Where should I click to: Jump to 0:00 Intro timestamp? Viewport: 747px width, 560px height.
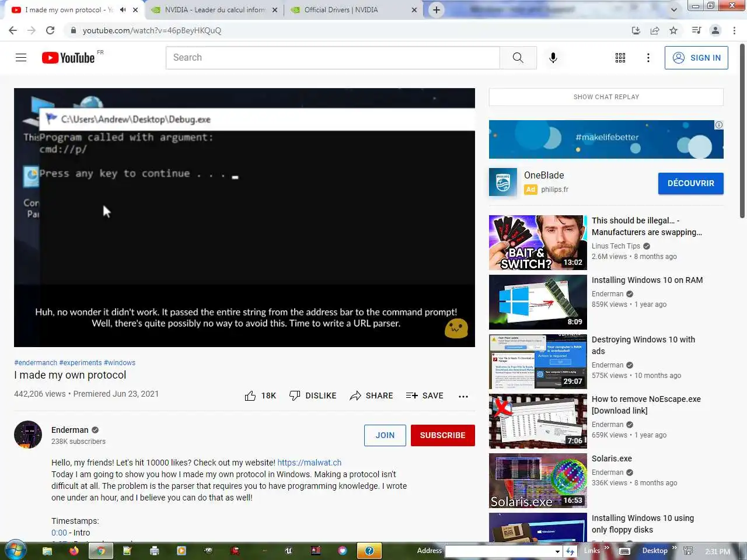click(x=59, y=533)
